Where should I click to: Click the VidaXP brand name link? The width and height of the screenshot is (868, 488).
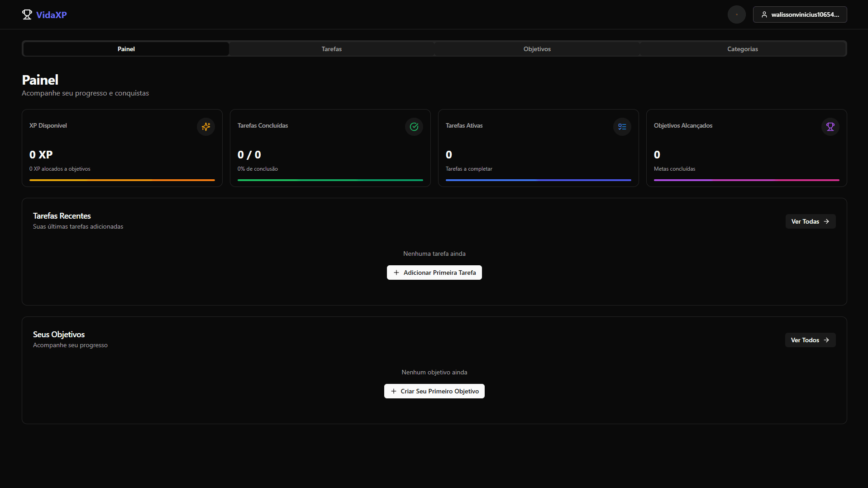pyautogui.click(x=52, y=15)
